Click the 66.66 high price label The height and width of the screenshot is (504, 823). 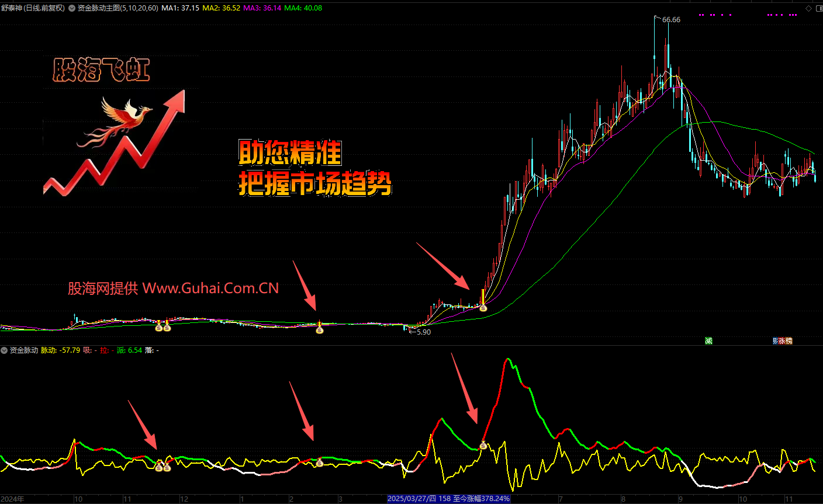(671, 20)
